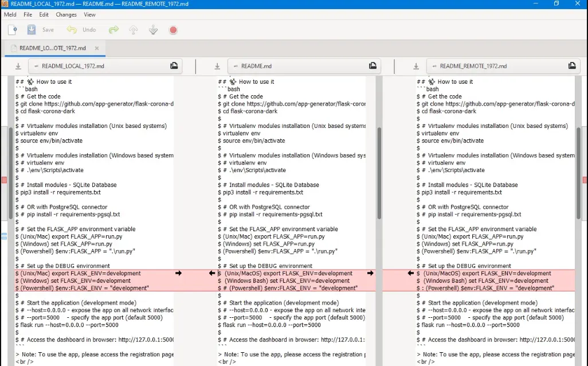Screen dimensions: 588x366
Task: Open the Changes menu
Action: pyautogui.click(x=66, y=15)
